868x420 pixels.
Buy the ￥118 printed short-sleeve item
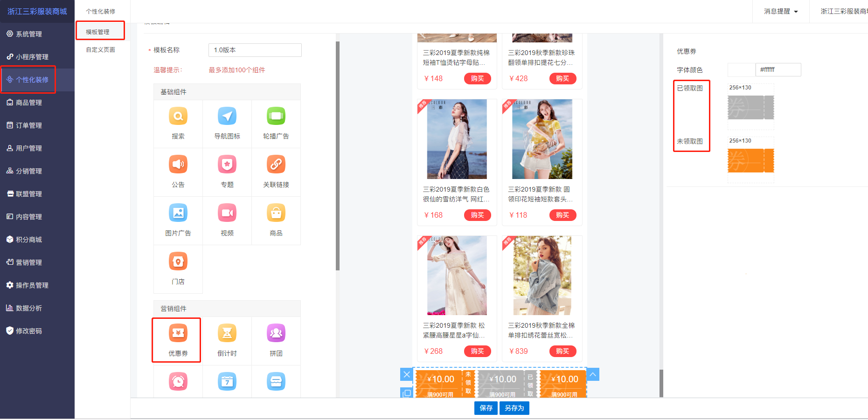coord(562,215)
